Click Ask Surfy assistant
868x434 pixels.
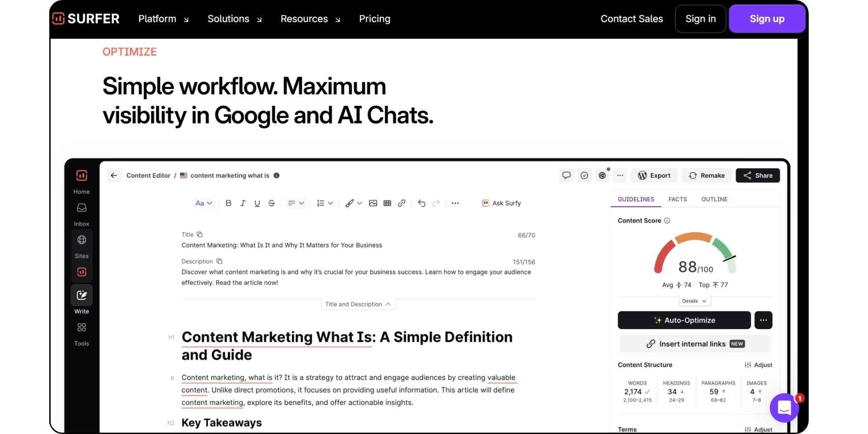click(x=501, y=203)
